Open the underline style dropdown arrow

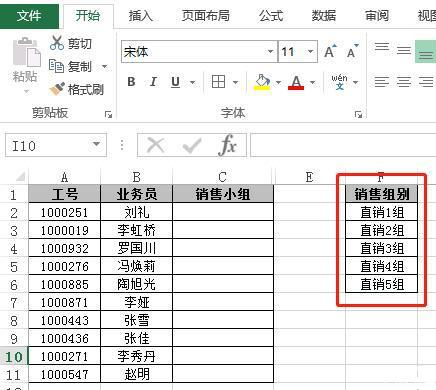[x=192, y=82]
